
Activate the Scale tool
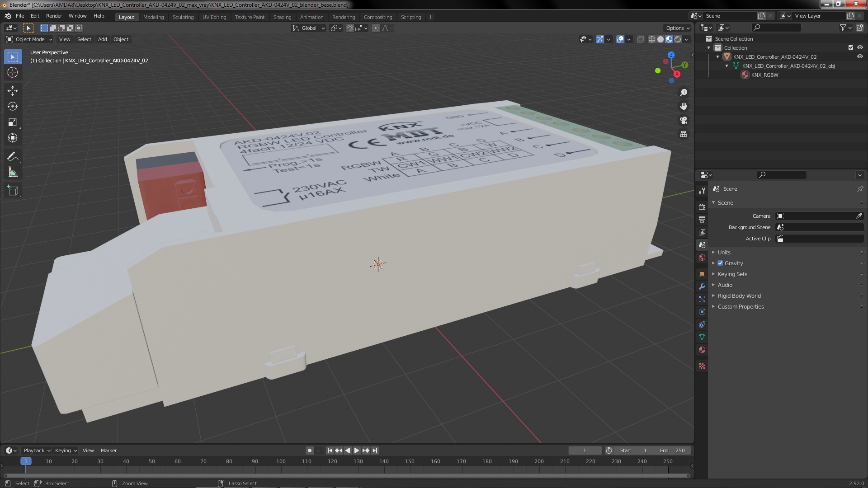pyautogui.click(x=13, y=122)
